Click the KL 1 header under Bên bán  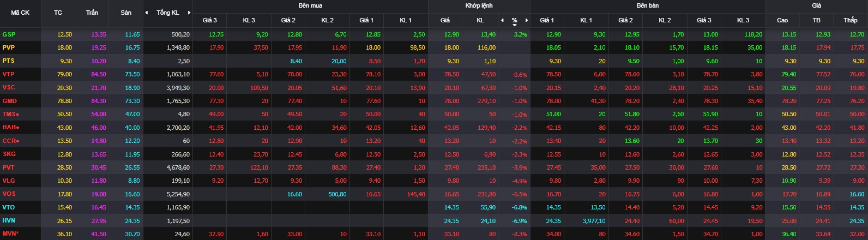[x=586, y=20]
